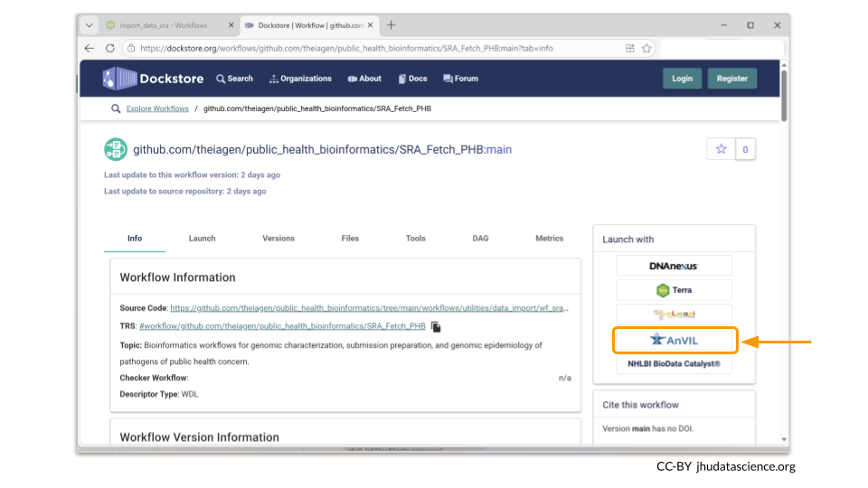Minimize the browser window

723,25
